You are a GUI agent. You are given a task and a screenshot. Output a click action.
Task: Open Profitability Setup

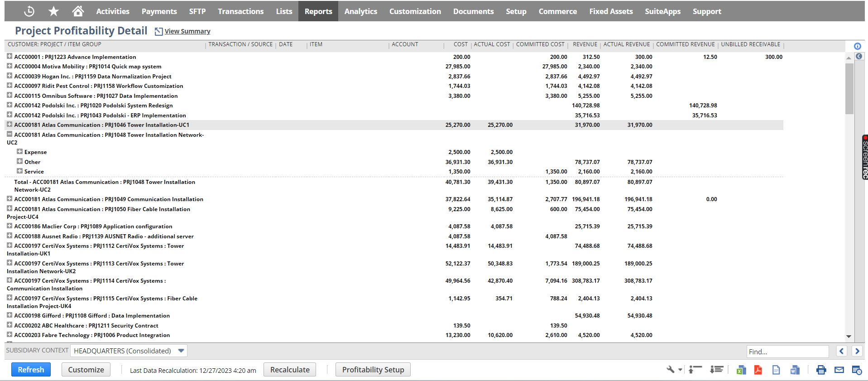point(373,370)
